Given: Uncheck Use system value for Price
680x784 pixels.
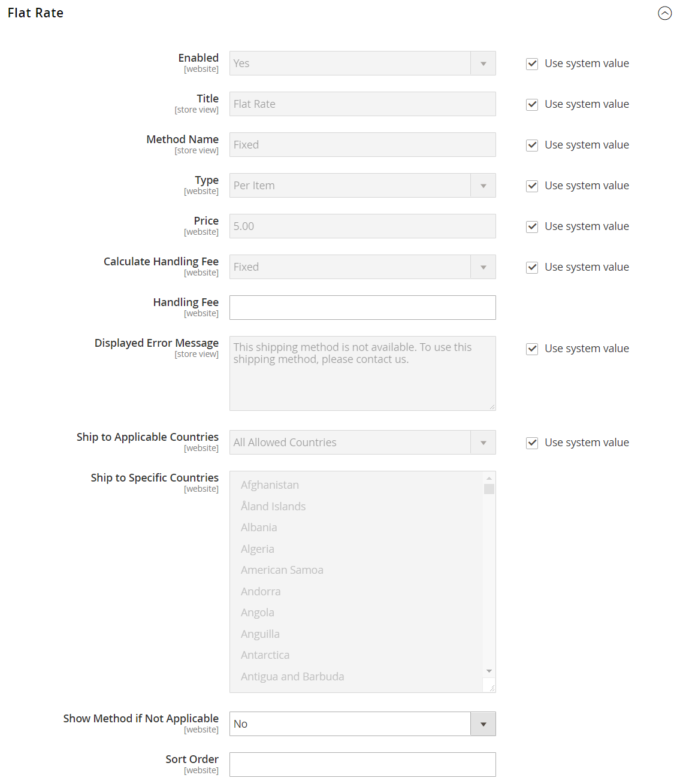Looking at the screenshot, I should (x=532, y=226).
